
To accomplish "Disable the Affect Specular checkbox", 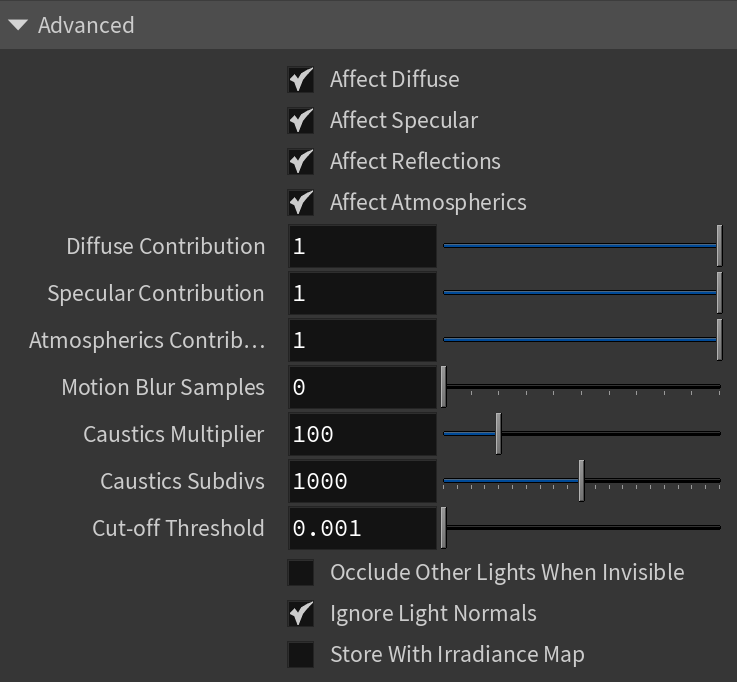I will click(x=301, y=121).
